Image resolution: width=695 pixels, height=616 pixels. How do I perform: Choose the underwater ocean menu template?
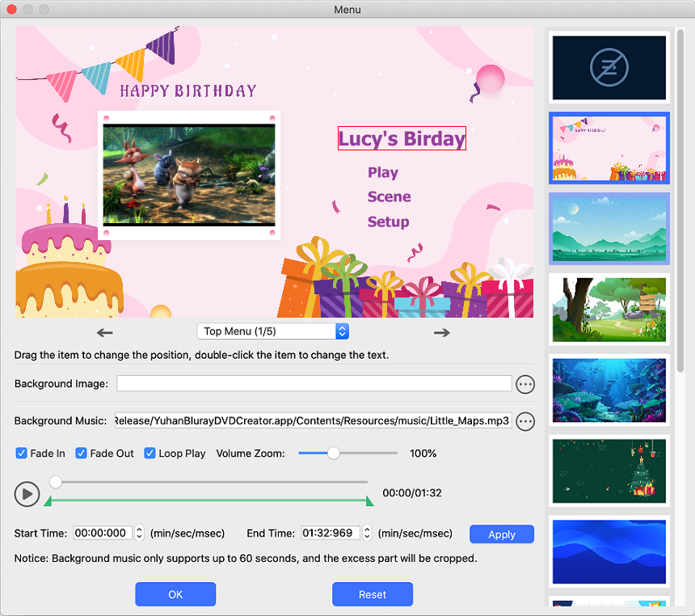[x=609, y=390]
